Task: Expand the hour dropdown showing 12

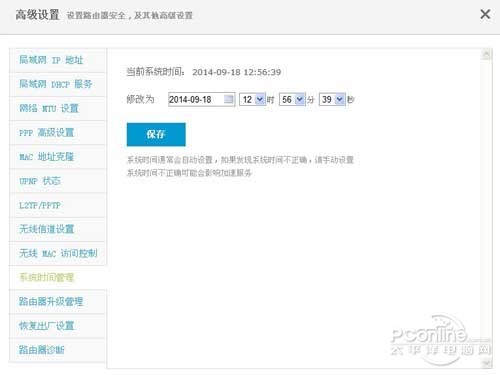Action: click(252, 99)
